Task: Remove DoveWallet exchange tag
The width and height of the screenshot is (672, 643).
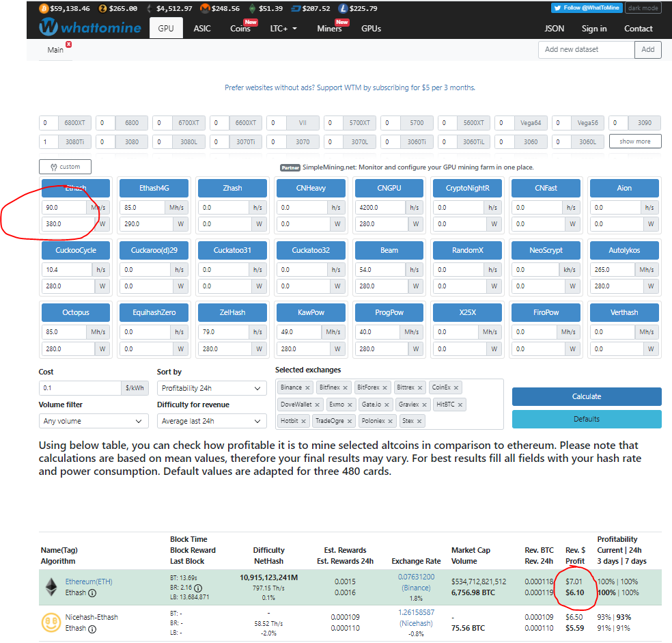Action: click(317, 405)
